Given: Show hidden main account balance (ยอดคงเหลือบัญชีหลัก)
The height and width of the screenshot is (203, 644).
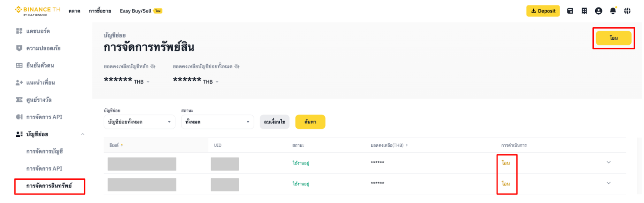Looking at the screenshot, I should coord(153,66).
